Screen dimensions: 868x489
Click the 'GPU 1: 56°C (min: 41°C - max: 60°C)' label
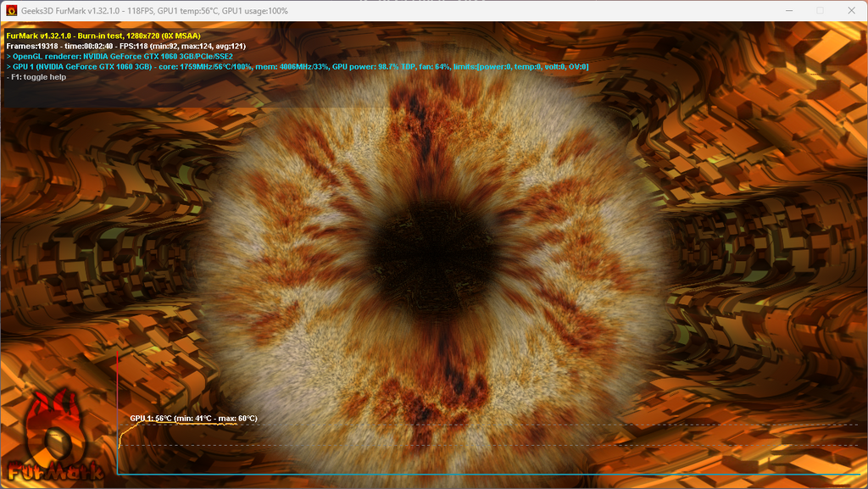pos(194,418)
